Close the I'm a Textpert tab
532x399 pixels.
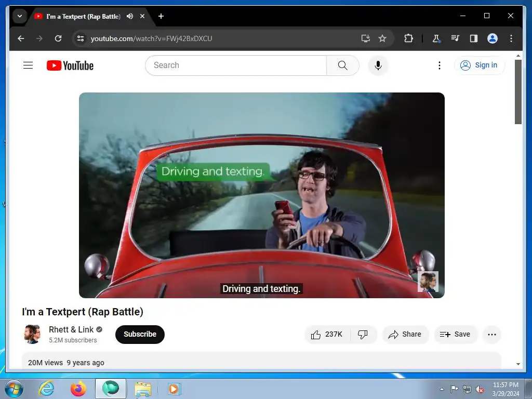point(142,16)
